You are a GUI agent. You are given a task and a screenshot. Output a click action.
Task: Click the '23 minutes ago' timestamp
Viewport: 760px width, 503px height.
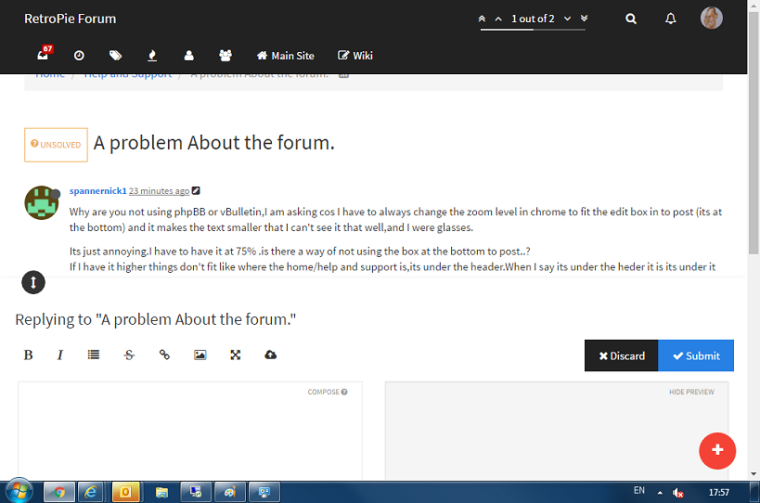[159, 191]
